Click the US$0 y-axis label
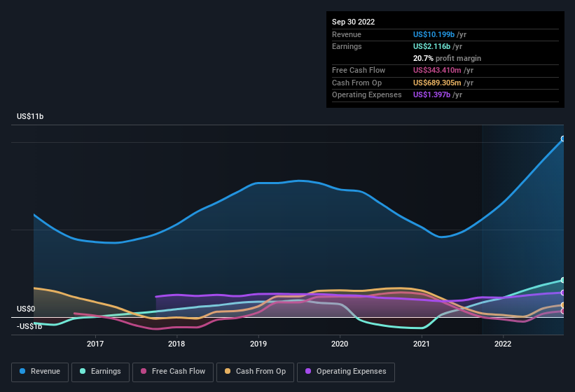This screenshot has width=575, height=392. (x=26, y=309)
